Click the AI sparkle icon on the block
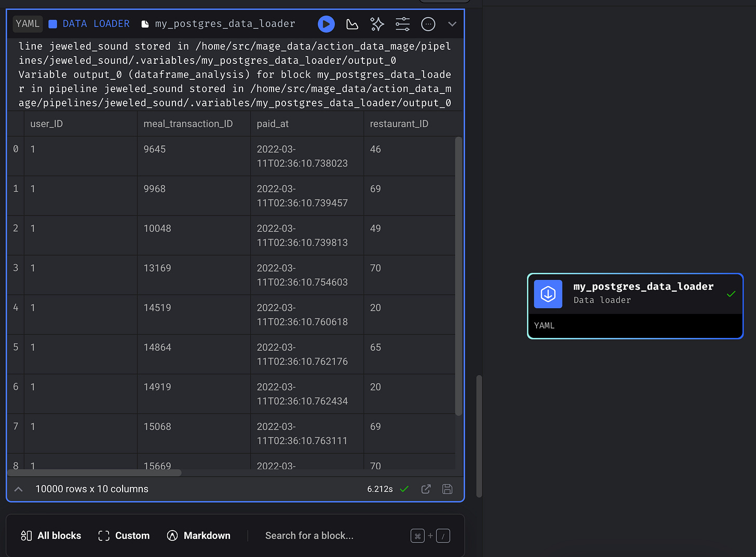Screen dimensions: 756x557 point(377,24)
